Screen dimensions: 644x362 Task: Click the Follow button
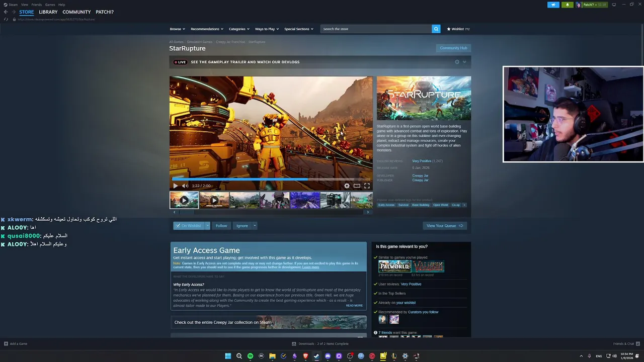[x=221, y=226]
